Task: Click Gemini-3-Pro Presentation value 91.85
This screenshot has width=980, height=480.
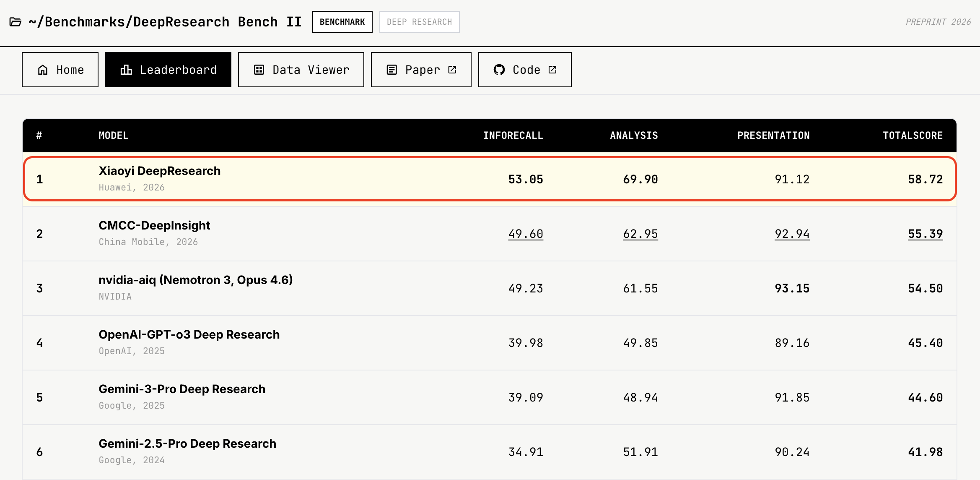Action: 792,398
